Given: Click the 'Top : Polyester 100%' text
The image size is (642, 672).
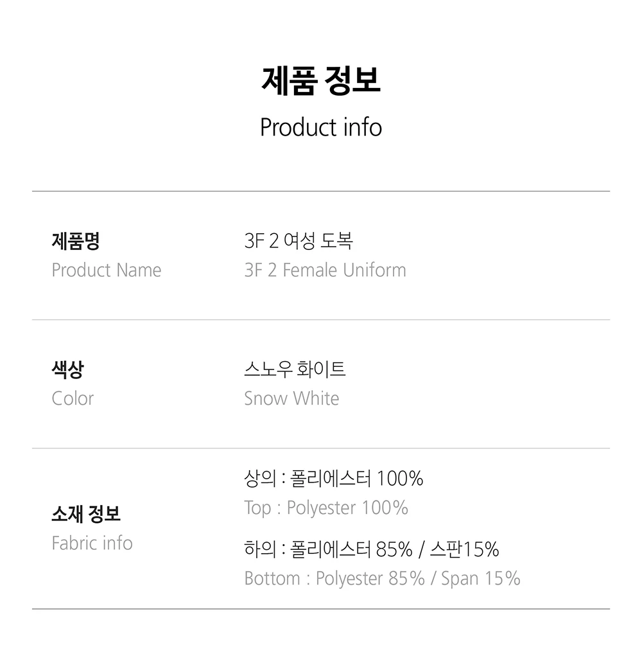Looking at the screenshot, I should click(x=326, y=508).
